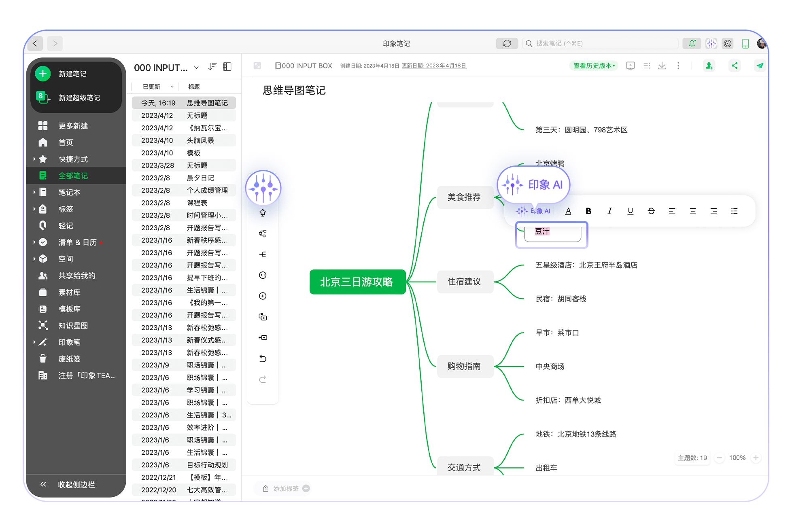Viewport: 792px width, 532px height.
Task: Click 添加标签 to add a tag
Action: [286, 488]
